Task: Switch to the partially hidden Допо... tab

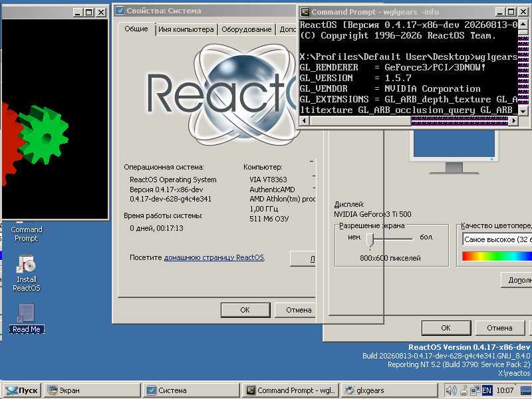Action: pos(287,29)
